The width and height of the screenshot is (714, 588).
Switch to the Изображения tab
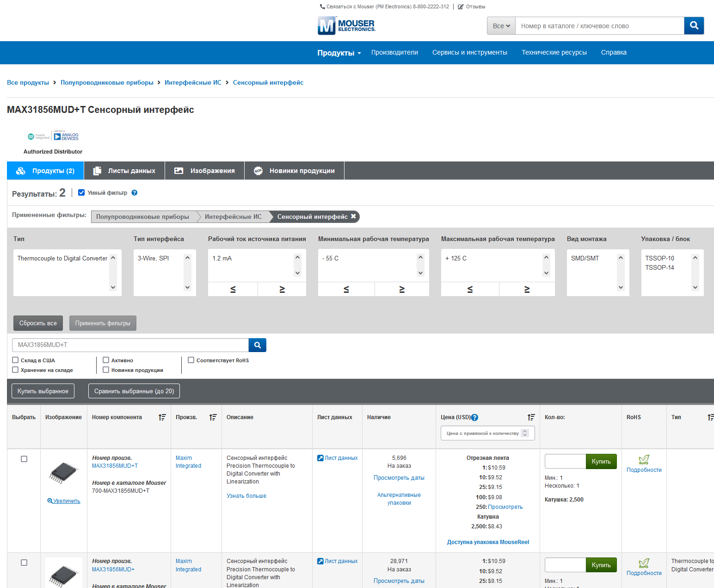point(205,171)
